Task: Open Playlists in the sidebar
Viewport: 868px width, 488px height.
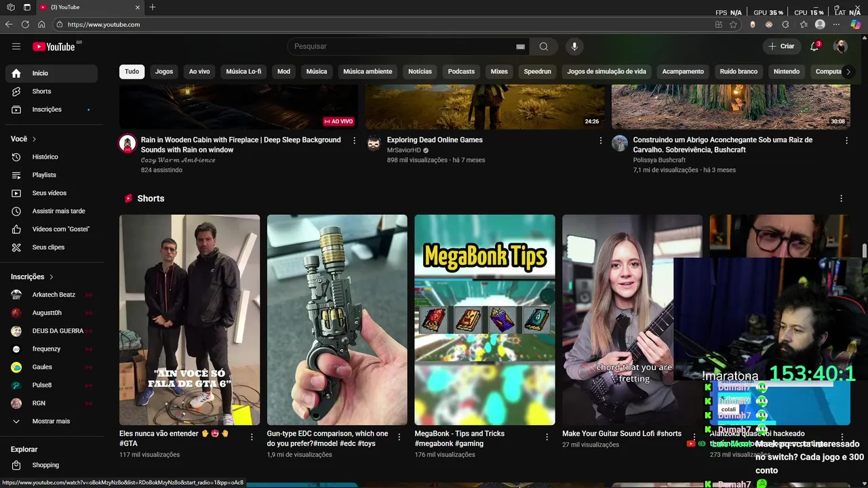Action: [52, 175]
